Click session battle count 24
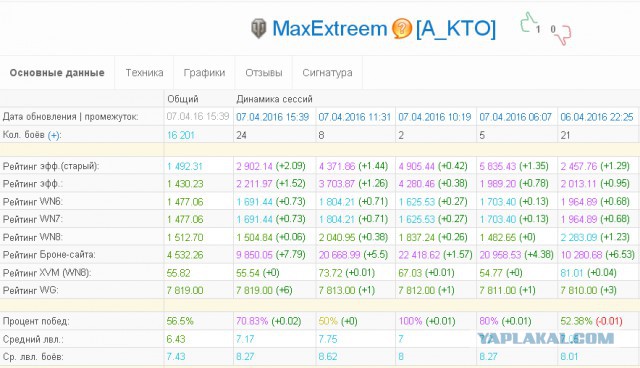This screenshot has height=368, width=640. 241,135
